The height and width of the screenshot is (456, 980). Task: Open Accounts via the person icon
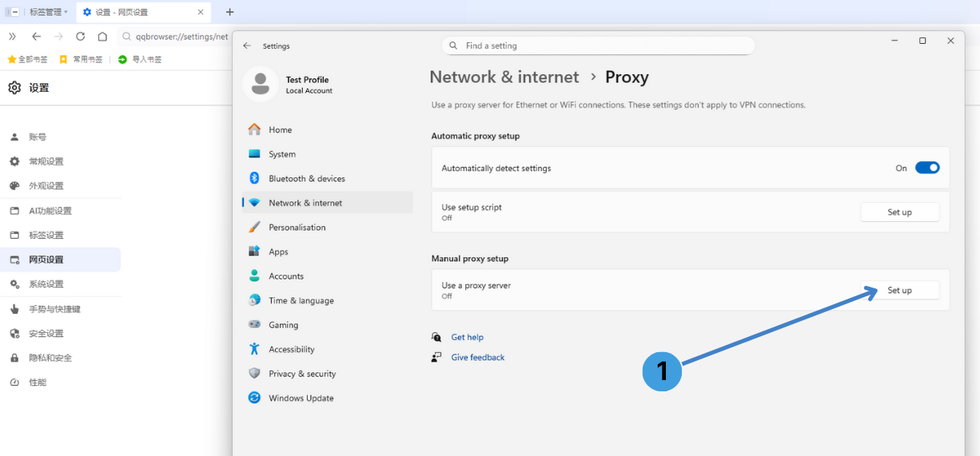(254, 276)
